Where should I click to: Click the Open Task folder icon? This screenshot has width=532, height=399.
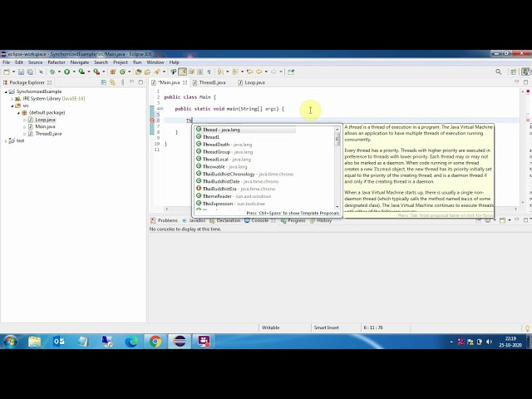click(x=147, y=71)
